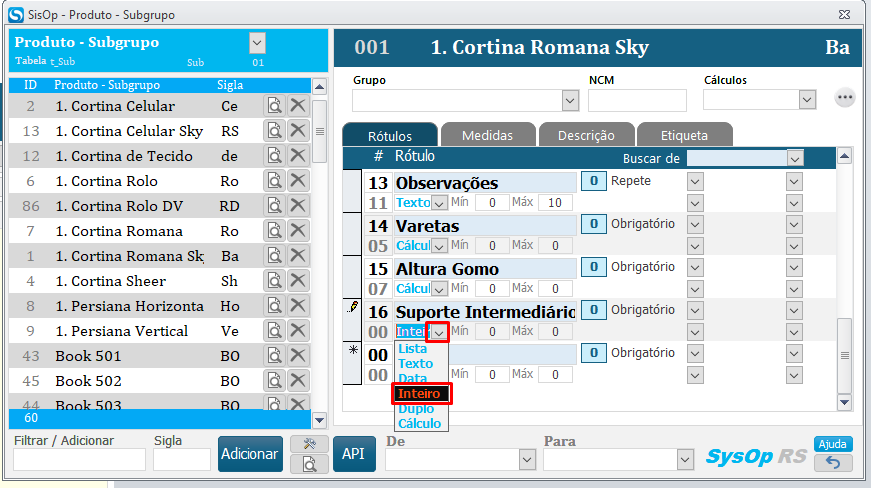Image resolution: width=871 pixels, height=488 pixels.
Task: Switch to the Medidas tab
Action: [x=488, y=135]
